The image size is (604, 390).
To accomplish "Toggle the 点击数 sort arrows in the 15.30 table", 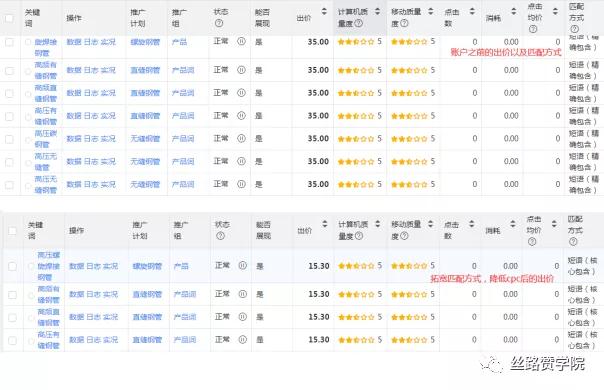I will coord(472,224).
